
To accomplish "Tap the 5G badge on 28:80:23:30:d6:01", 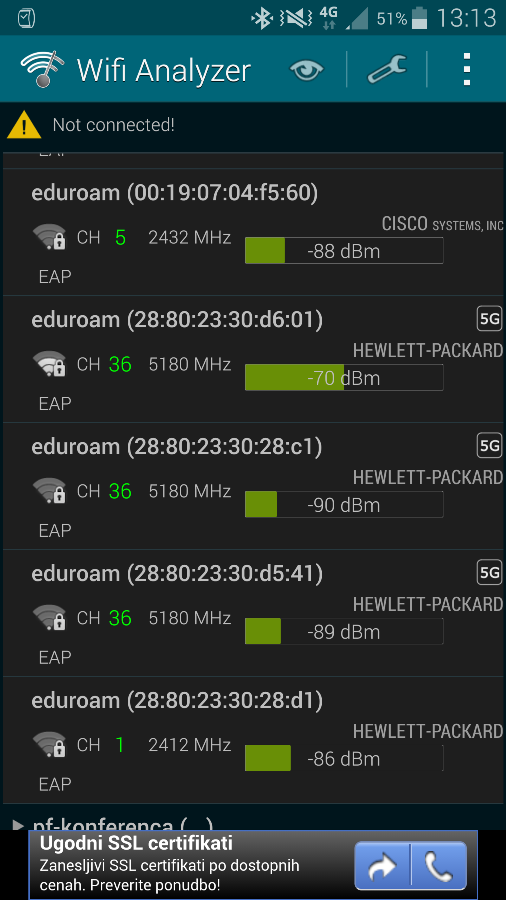I will pos(489,319).
